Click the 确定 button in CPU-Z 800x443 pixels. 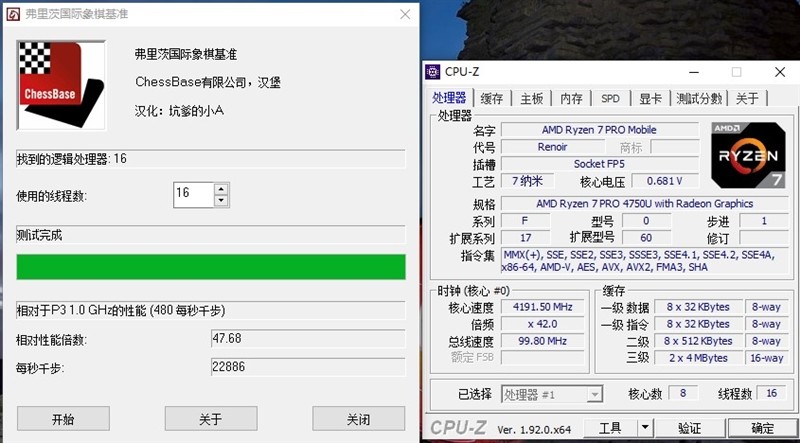(x=763, y=428)
